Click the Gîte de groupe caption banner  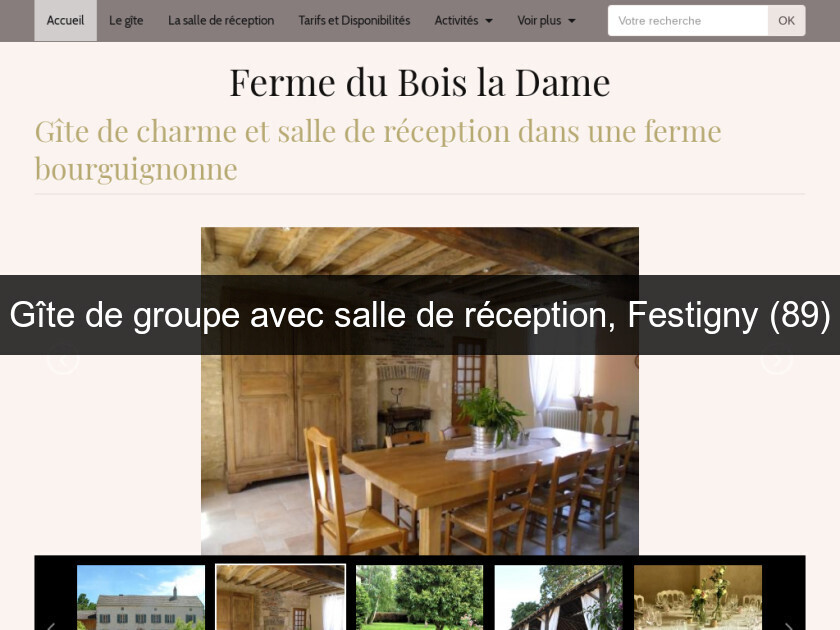[x=420, y=314]
